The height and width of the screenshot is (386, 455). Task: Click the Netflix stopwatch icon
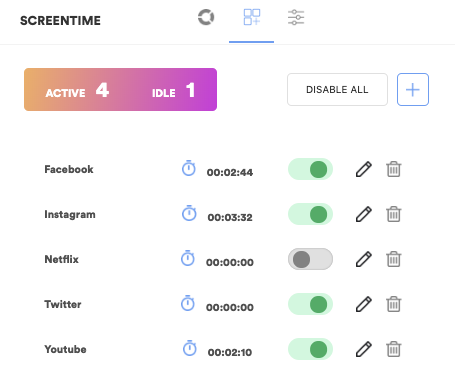188,258
